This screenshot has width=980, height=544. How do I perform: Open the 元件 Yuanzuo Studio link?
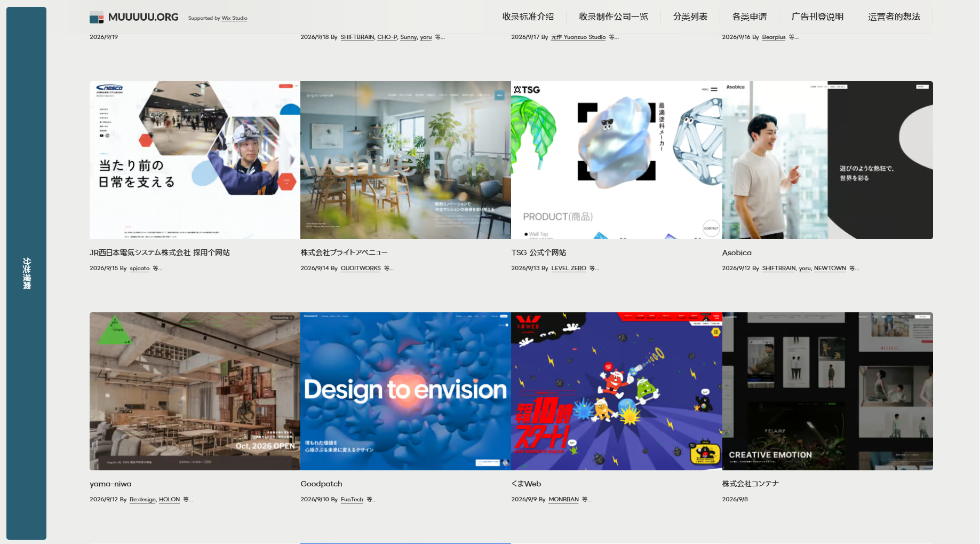pos(578,37)
